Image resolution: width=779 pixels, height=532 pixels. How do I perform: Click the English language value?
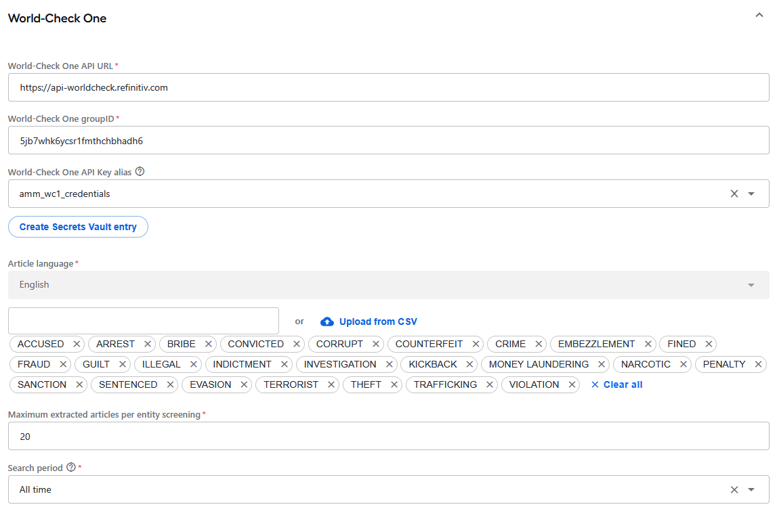tap(35, 285)
